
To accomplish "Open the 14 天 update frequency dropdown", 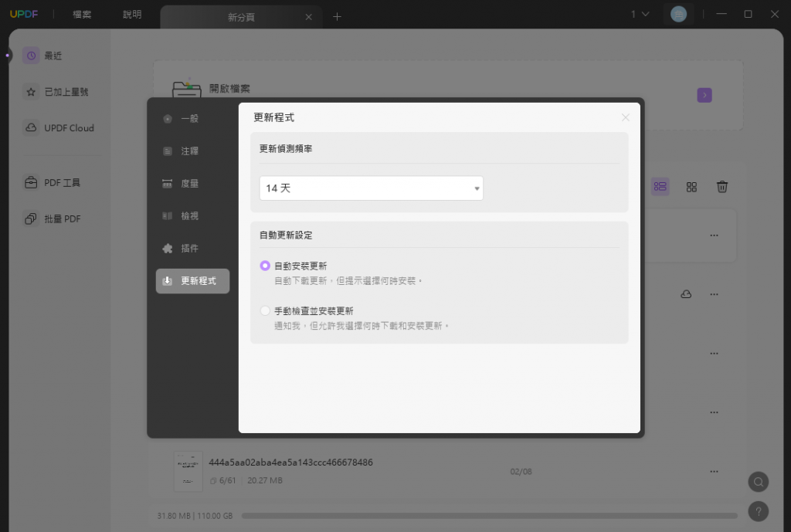I will click(372, 188).
